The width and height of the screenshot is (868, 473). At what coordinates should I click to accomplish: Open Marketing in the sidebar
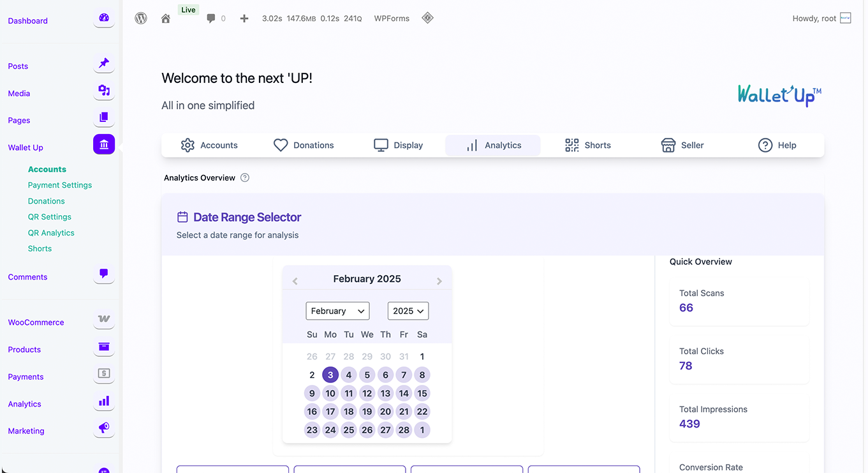point(26,431)
